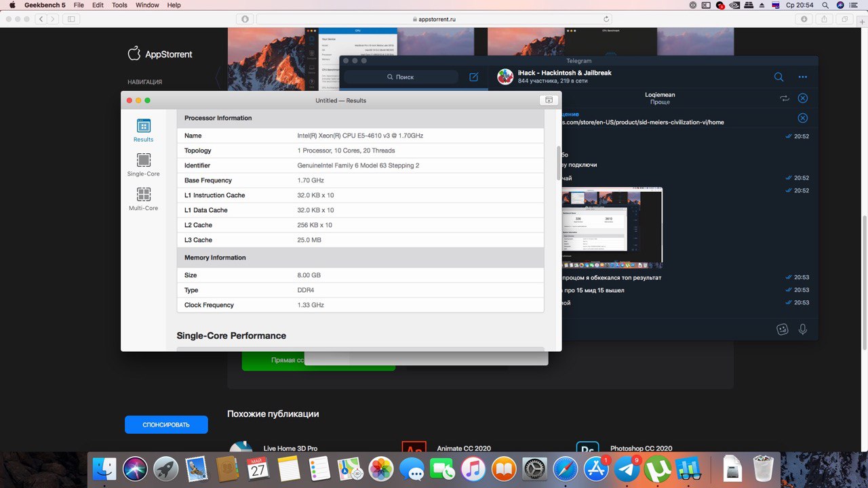The height and width of the screenshot is (488, 868).
Task: Open the Photoshop CC 2020 publication link
Action: (641, 449)
